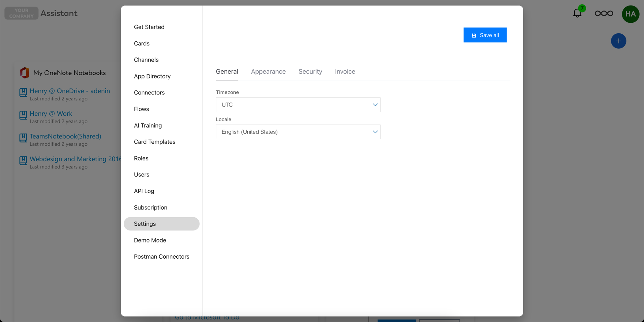Click the notification bell icon
The image size is (644, 322).
[x=577, y=13]
